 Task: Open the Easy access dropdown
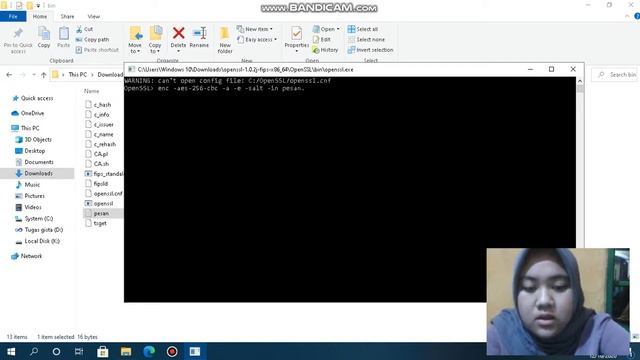coord(257,40)
